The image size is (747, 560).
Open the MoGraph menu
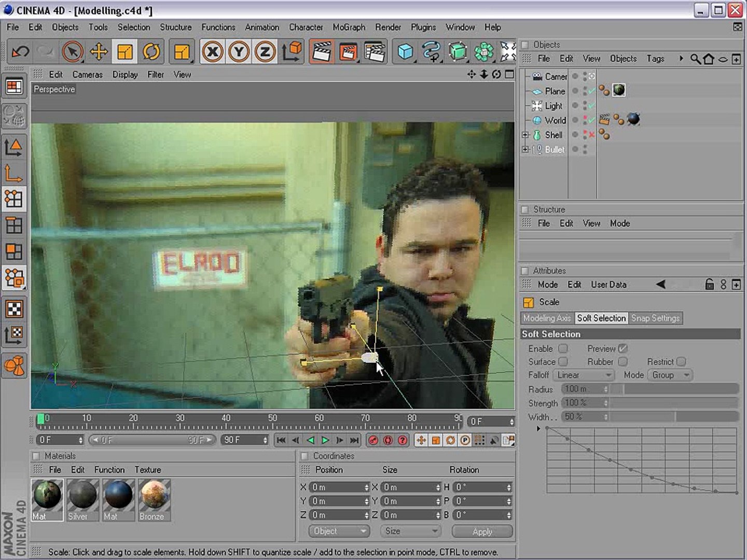(x=349, y=27)
